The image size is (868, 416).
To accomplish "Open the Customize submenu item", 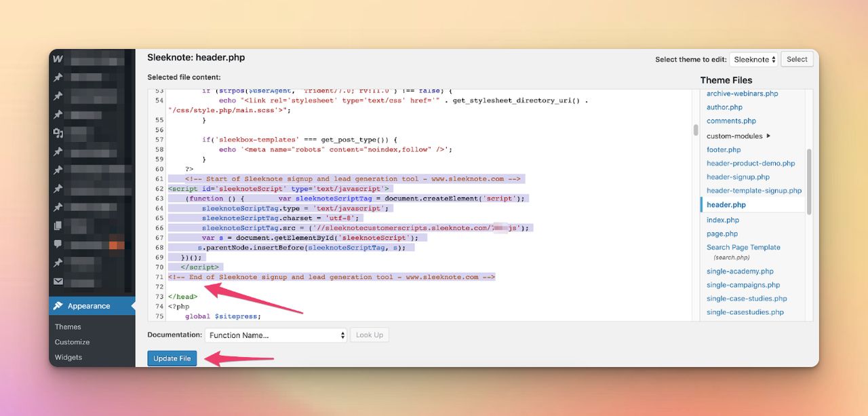I will [x=72, y=342].
